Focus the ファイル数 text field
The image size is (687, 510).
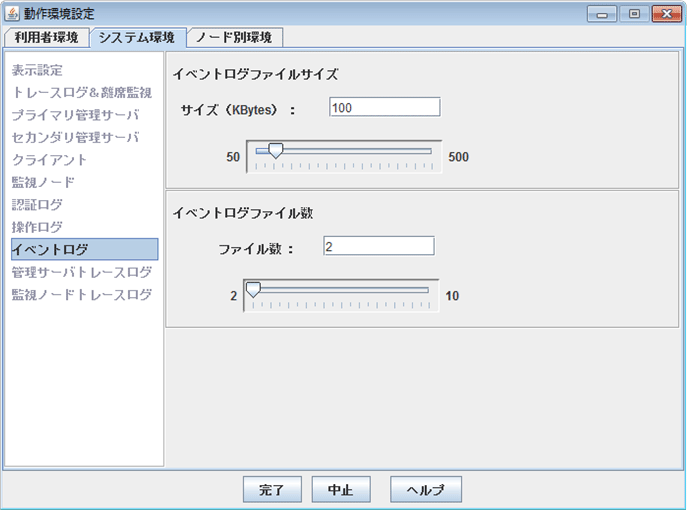click(x=378, y=246)
